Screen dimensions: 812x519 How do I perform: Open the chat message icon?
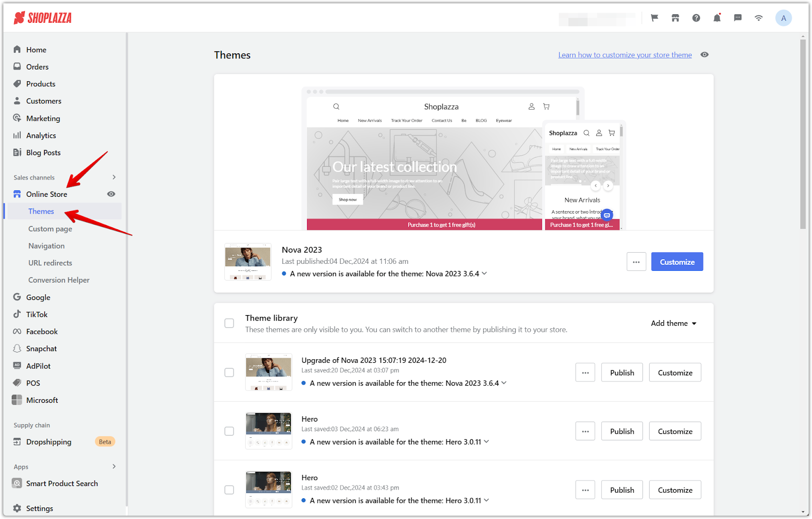pyautogui.click(x=738, y=18)
